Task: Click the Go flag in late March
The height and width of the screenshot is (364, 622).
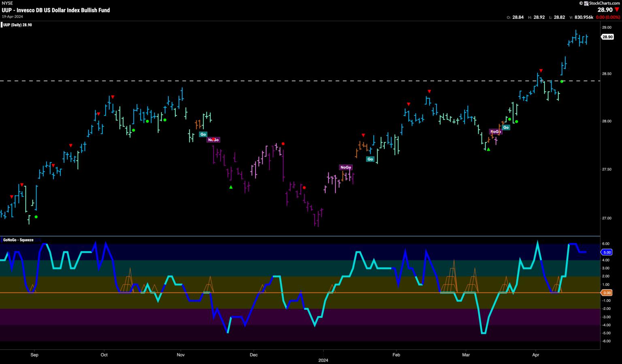Action: (506, 128)
